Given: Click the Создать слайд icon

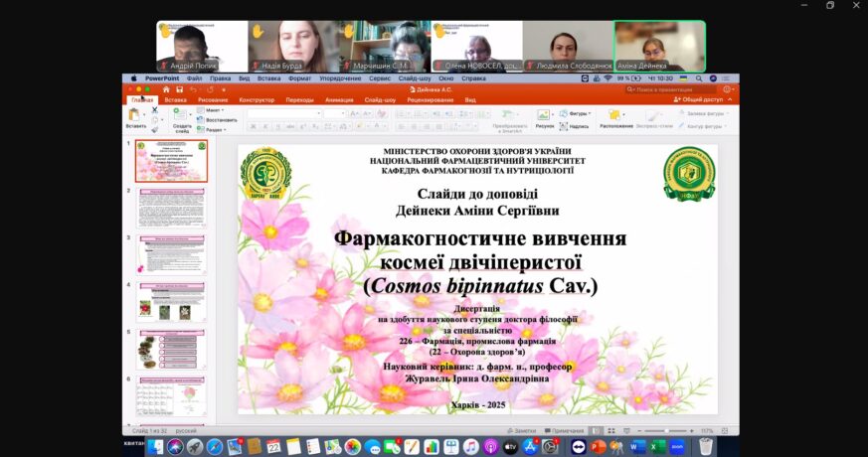Looking at the screenshot, I should coord(182,115).
